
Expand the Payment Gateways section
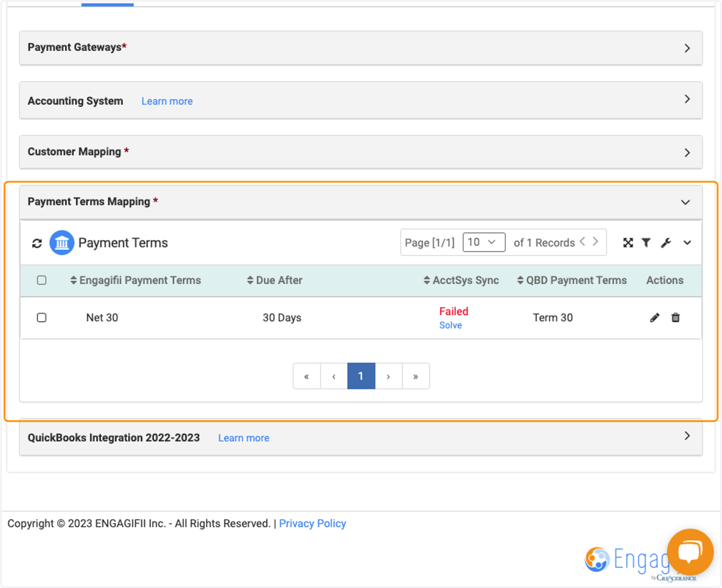687,48
